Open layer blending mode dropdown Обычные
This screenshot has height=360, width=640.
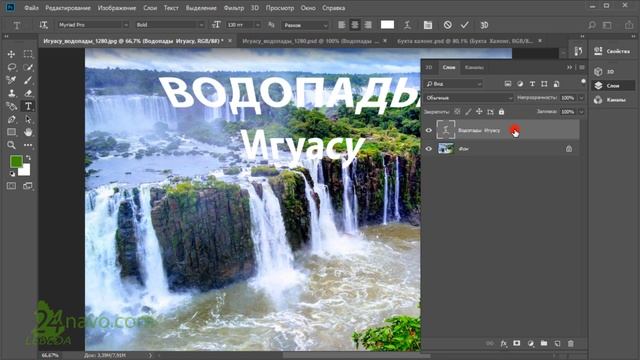point(468,98)
